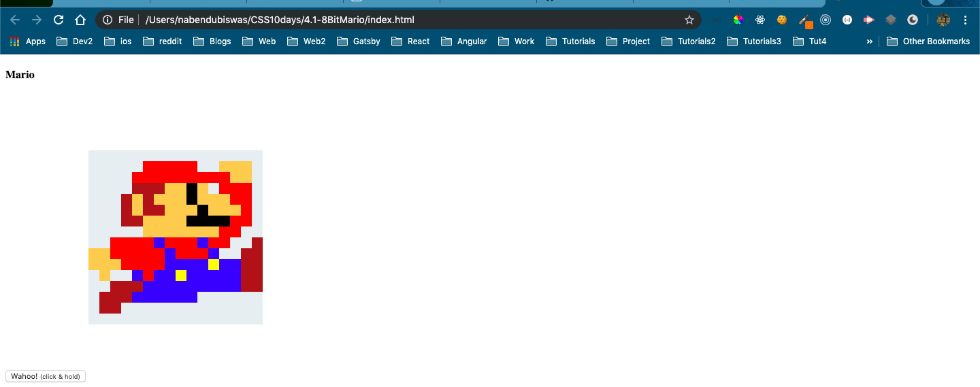Open the Tutorials3 bookmark folder

pyautogui.click(x=754, y=41)
